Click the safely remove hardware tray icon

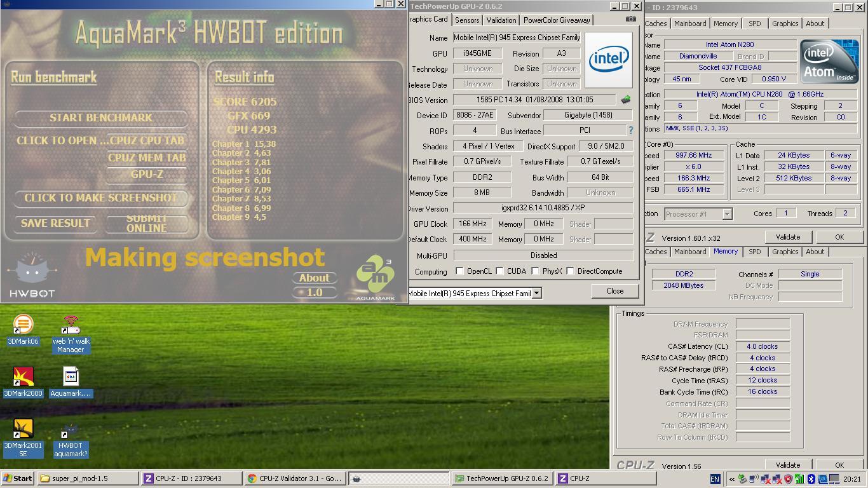click(x=742, y=479)
